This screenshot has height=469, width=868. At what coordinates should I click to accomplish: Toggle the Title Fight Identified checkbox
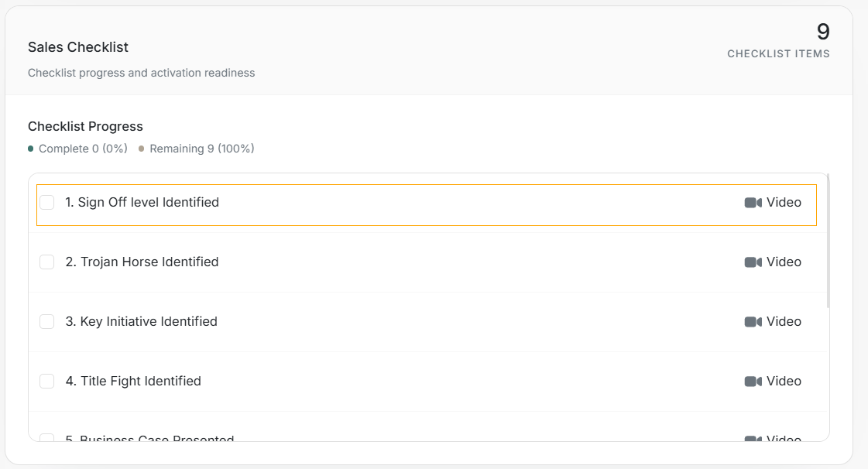point(47,382)
